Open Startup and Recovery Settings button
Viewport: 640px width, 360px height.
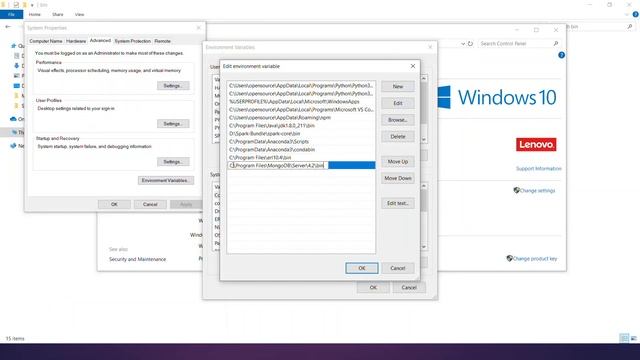tap(173, 162)
